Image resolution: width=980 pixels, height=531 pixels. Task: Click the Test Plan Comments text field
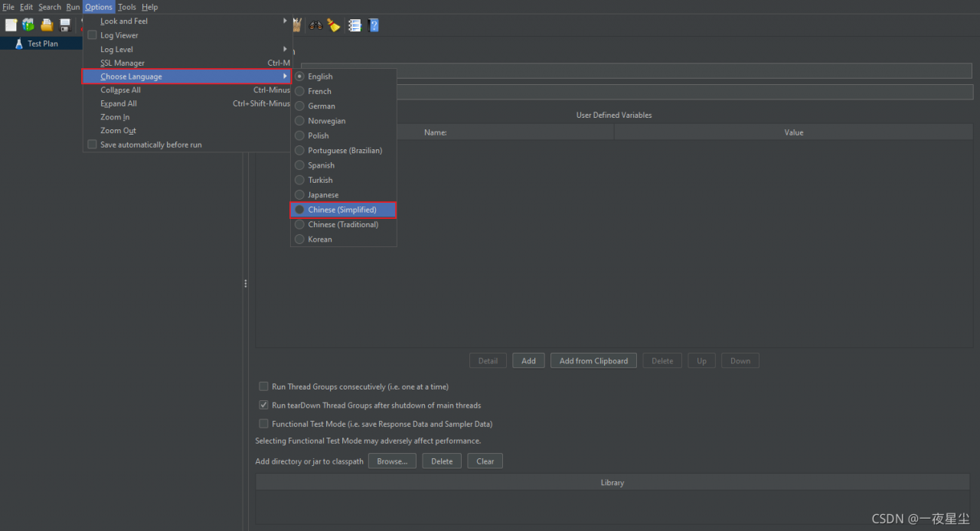click(684, 92)
